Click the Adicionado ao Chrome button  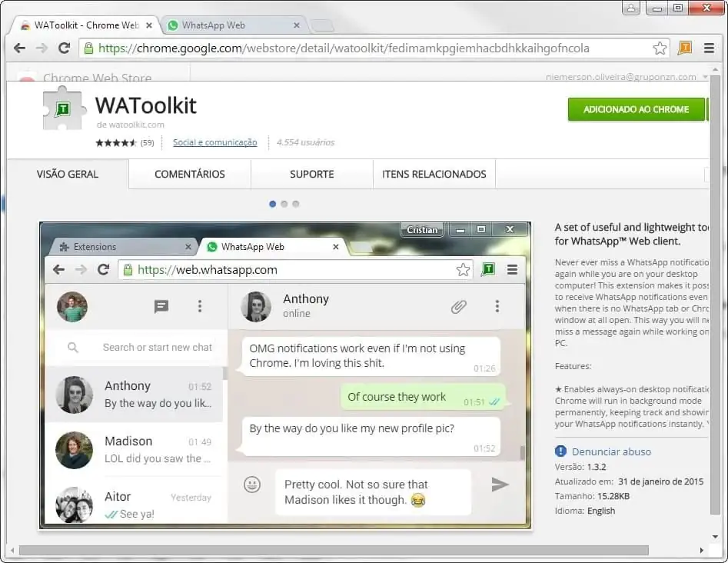636,110
